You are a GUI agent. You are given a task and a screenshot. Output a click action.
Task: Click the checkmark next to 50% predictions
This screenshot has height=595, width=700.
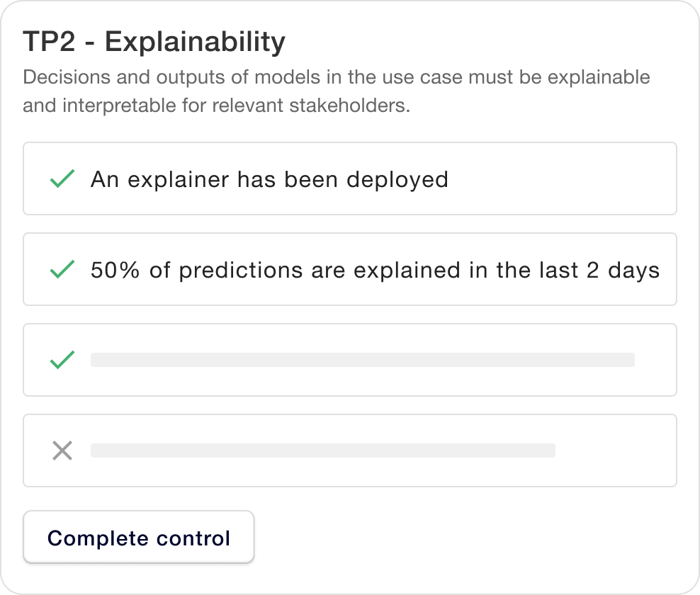point(62,269)
